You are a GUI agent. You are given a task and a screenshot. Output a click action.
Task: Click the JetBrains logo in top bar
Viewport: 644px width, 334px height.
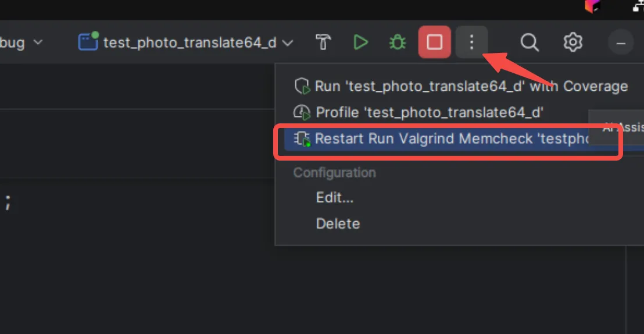pos(592,6)
